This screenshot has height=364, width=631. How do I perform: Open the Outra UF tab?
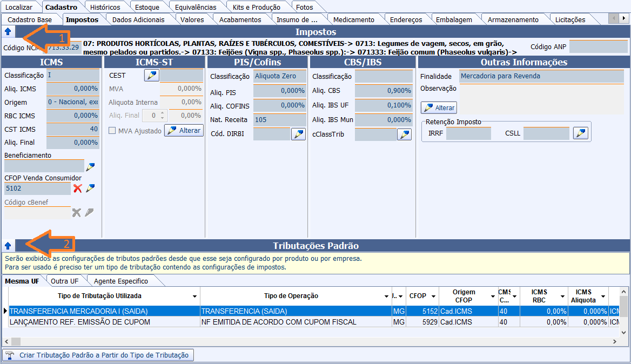pyautogui.click(x=64, y=281)
